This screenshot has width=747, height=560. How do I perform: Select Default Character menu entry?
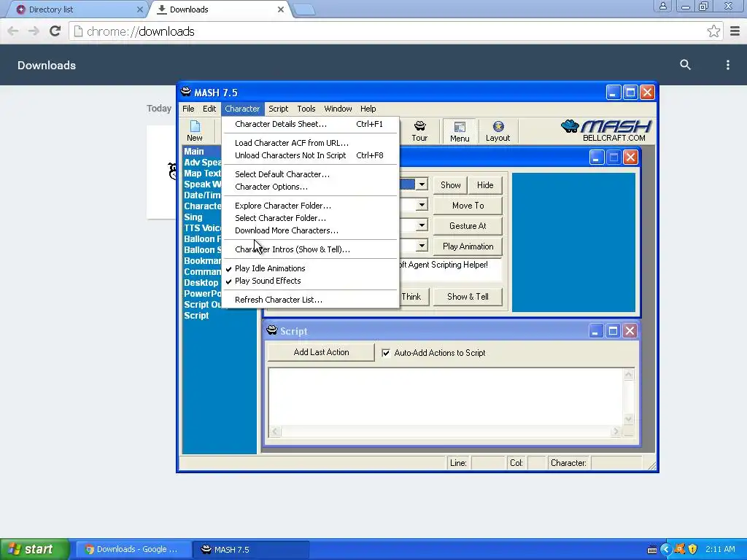pos(310,174)
